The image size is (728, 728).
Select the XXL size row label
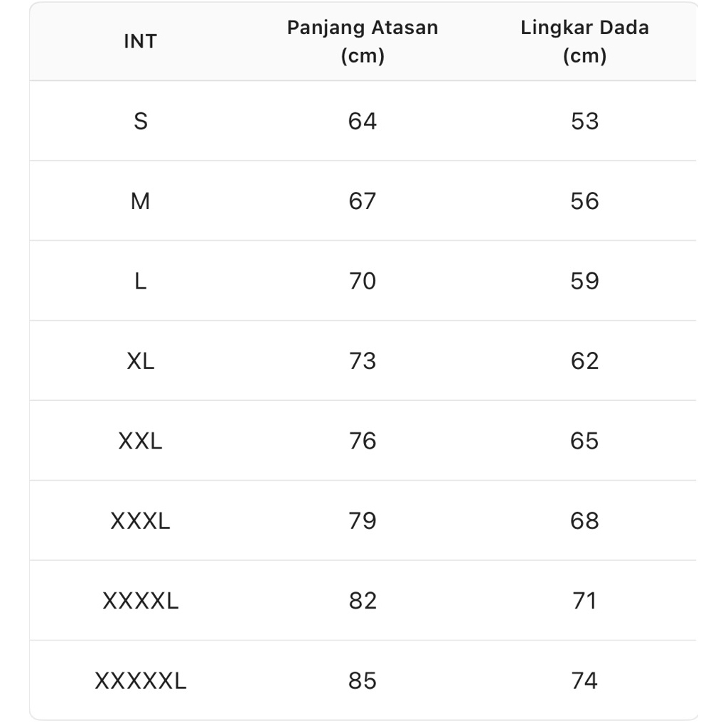141,441
